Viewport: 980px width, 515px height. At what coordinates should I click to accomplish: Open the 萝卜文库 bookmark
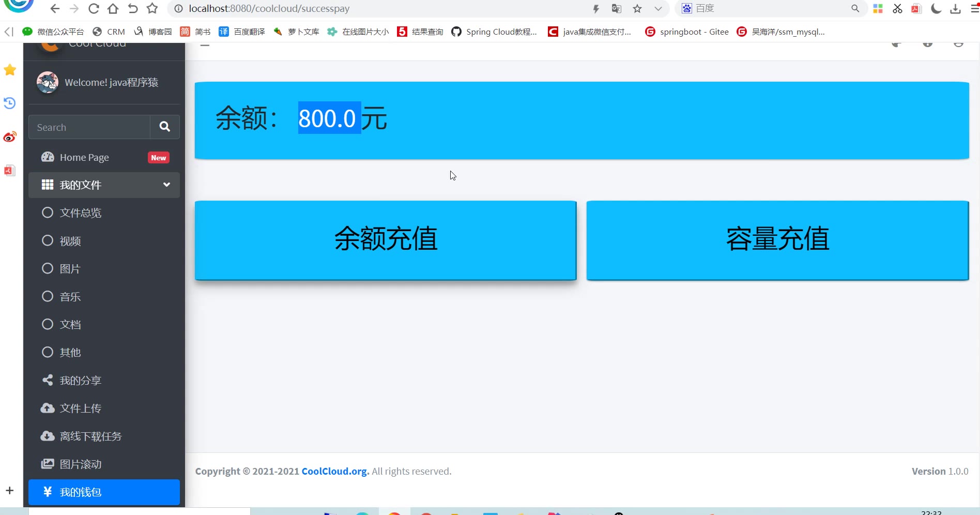[296, 32]
